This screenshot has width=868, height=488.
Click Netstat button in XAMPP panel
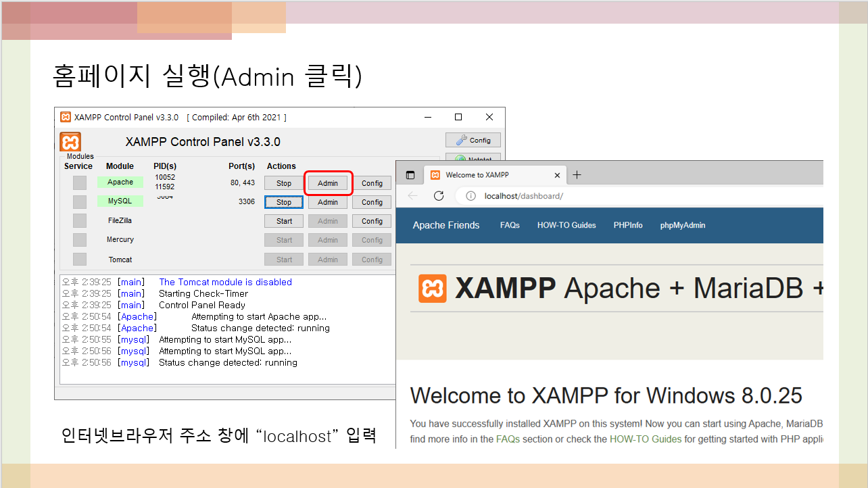point(473,158)
